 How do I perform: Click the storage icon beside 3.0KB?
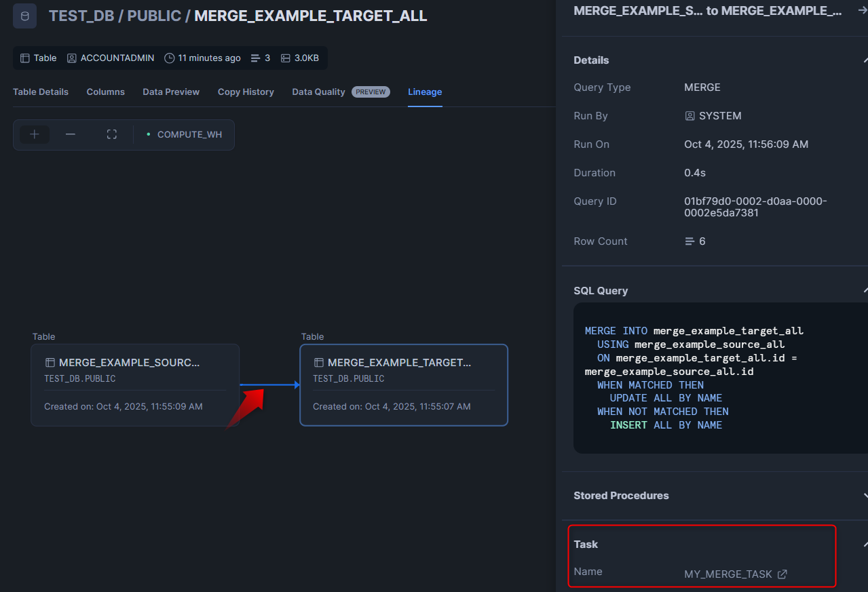click(x=286, y=58)
